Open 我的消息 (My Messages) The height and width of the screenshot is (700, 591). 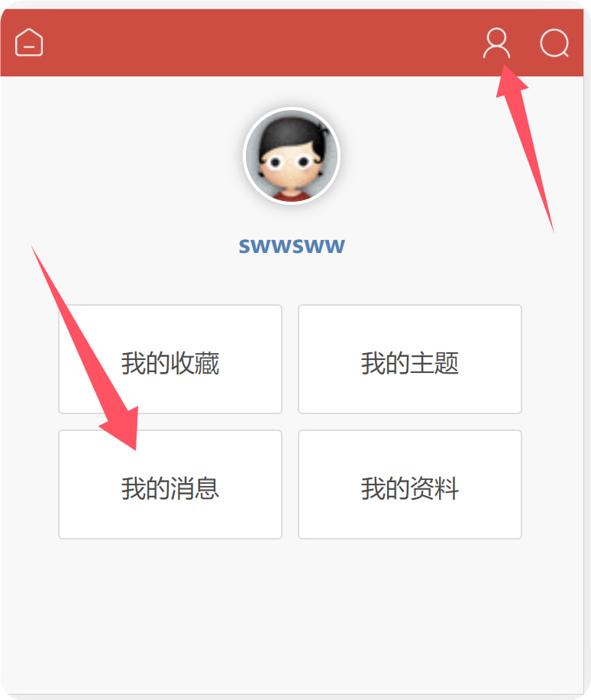tap(170, 484)
